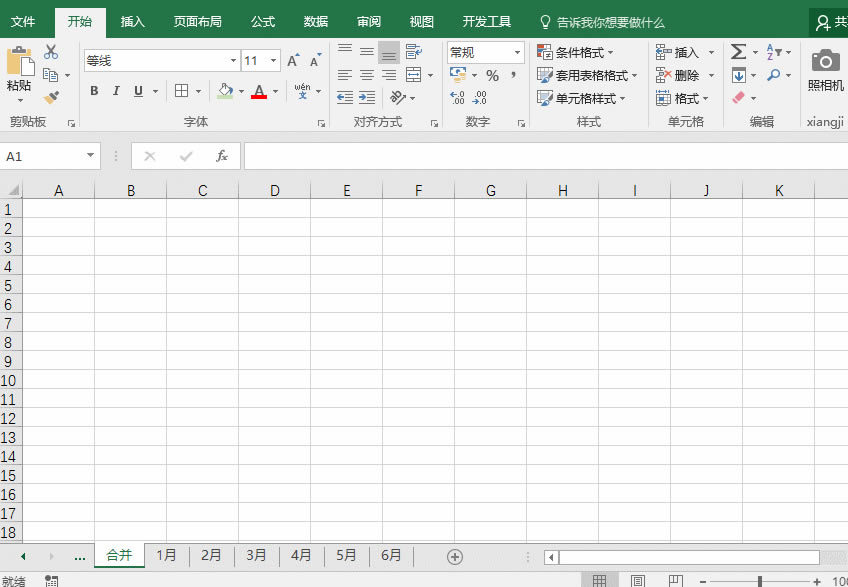Toggle top align button

345,52
